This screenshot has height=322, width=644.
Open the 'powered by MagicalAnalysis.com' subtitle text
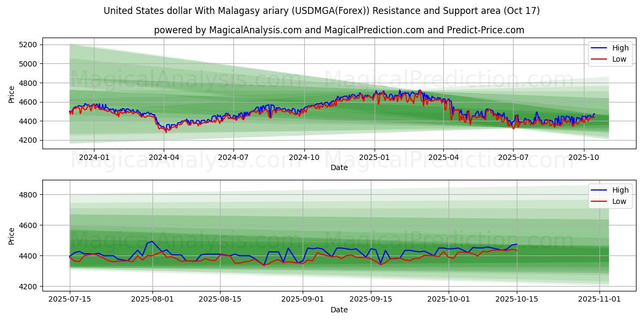coord(339,30)
